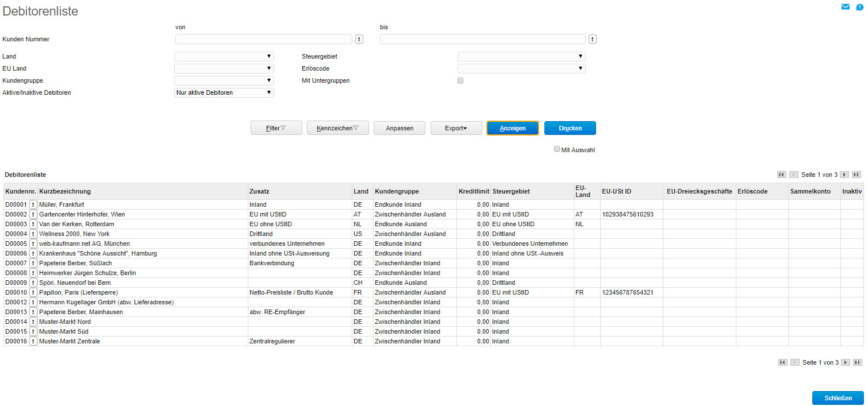This screenshot has height=406, width=868.
Task: Go to next page using top pager arrow
Action: 844,175
